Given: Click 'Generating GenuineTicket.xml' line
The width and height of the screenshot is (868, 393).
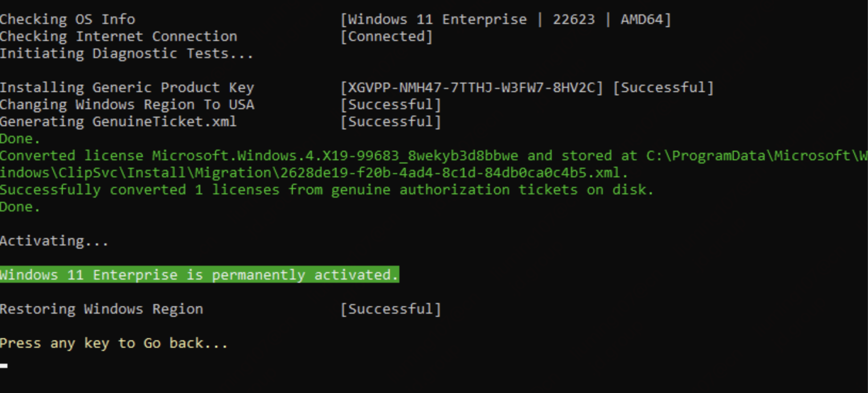Looking at the screenshot, I should [118, 121].
